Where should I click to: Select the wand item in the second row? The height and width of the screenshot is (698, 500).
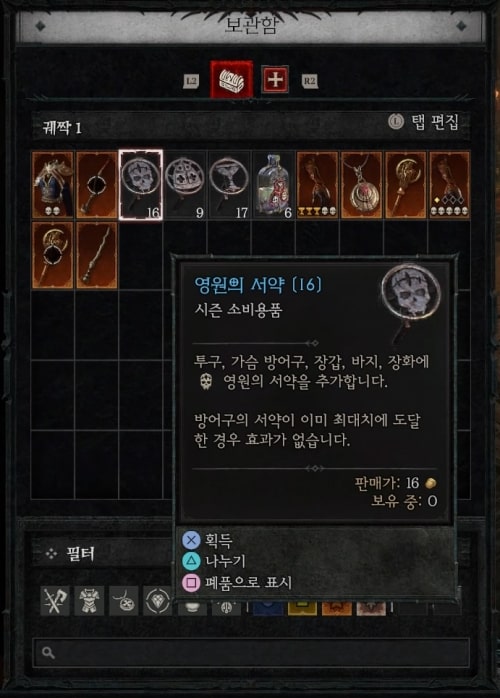[x=97, y=256]
